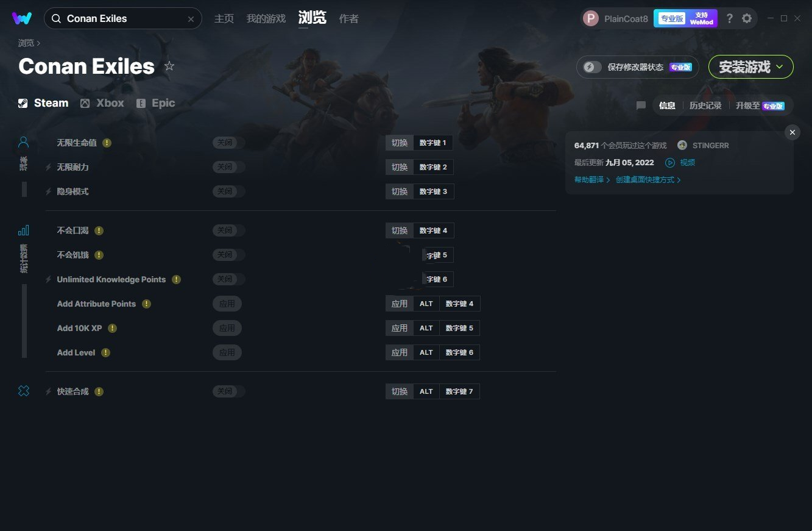The height and width of the screenshot is (531, 812).
Task: Click the video play icon
Action: (x=670, y=163)
